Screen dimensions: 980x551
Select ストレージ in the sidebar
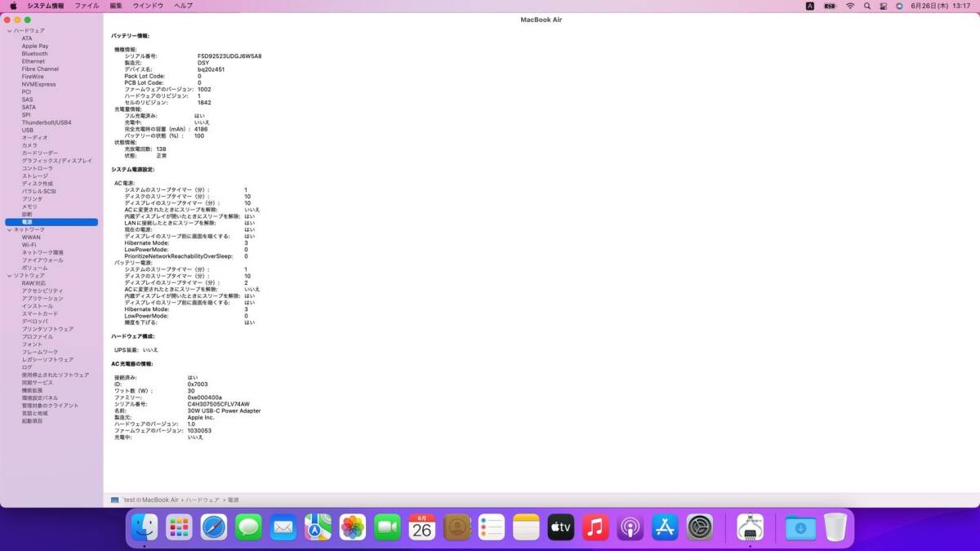point(35,176)
